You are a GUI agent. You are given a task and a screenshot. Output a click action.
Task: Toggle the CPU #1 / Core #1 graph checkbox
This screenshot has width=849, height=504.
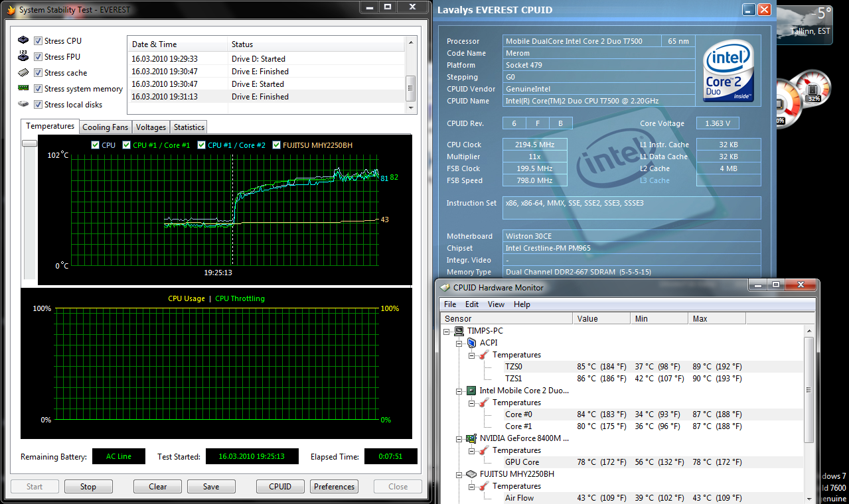click(x=126, y=145)
